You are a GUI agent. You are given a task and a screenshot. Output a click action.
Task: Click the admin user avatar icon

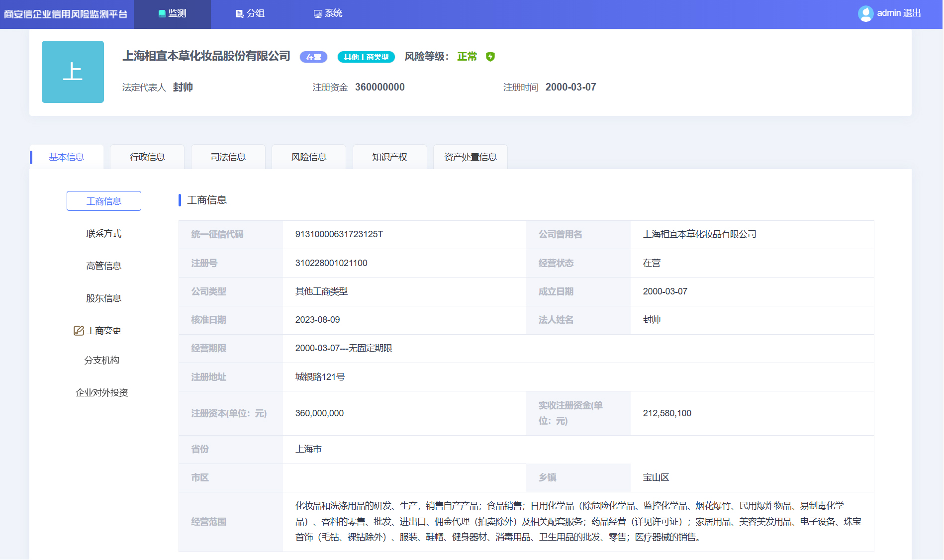[x=865, y=13]
